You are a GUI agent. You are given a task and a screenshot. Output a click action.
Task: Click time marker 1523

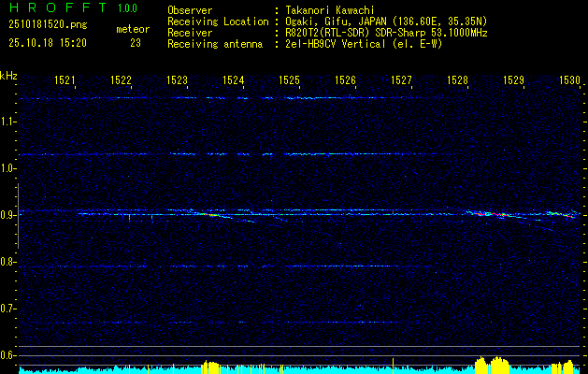[x=177, y=79]
